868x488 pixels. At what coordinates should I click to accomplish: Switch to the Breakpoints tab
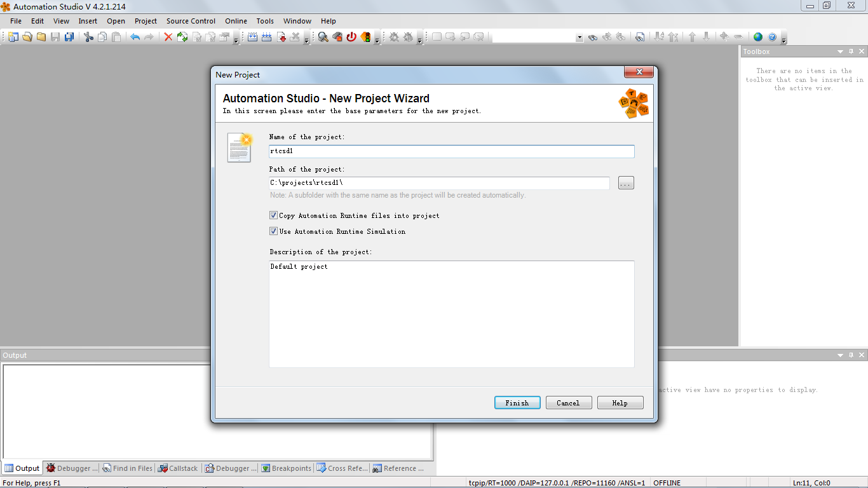286,468
